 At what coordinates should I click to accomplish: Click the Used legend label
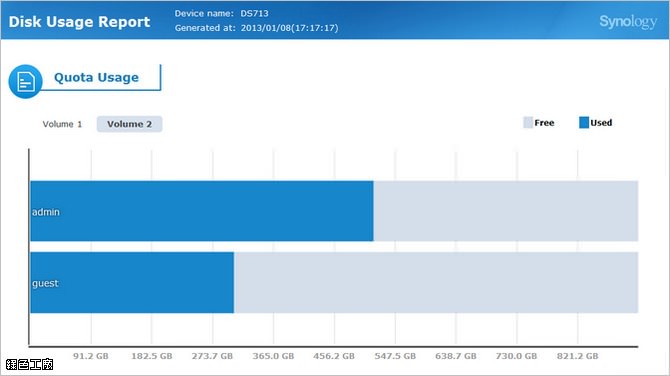tap(601, 123)
